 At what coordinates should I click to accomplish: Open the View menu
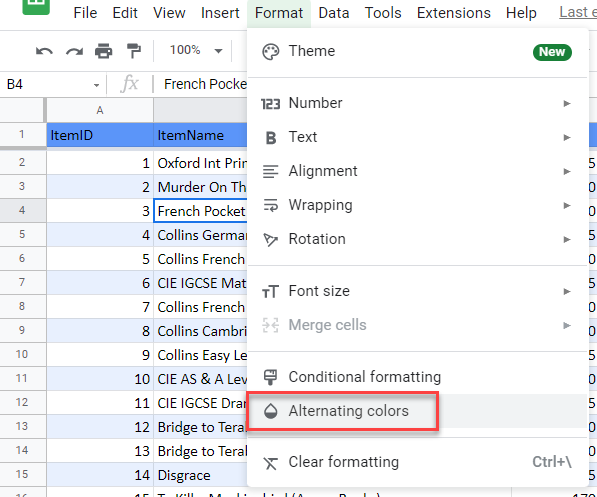pos(169,13)
